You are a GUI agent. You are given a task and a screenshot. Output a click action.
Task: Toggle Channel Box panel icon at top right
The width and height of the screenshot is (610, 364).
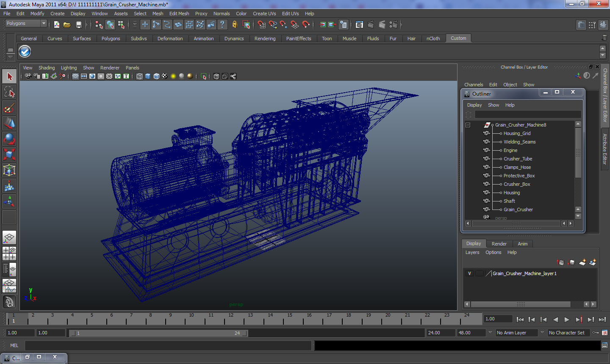(x=603, y=25)
